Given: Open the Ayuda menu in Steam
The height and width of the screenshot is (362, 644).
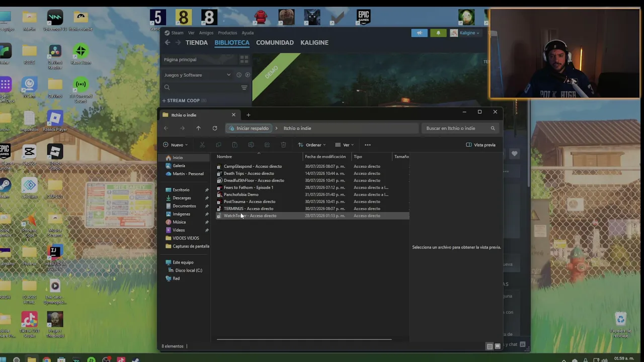Looking at the screenshot, I should click(248, 33).
